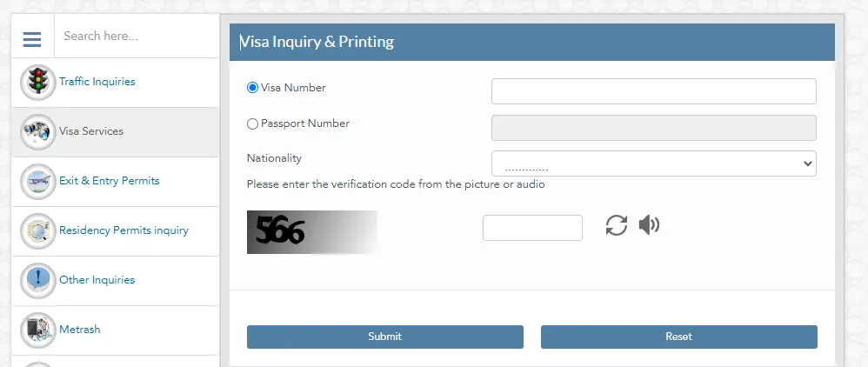
Task: Refresh the verification code image
Action: click(x=616, y=225)
